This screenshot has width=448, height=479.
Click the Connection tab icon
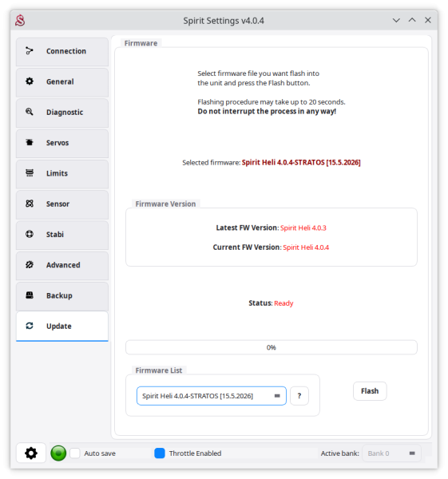30,51
